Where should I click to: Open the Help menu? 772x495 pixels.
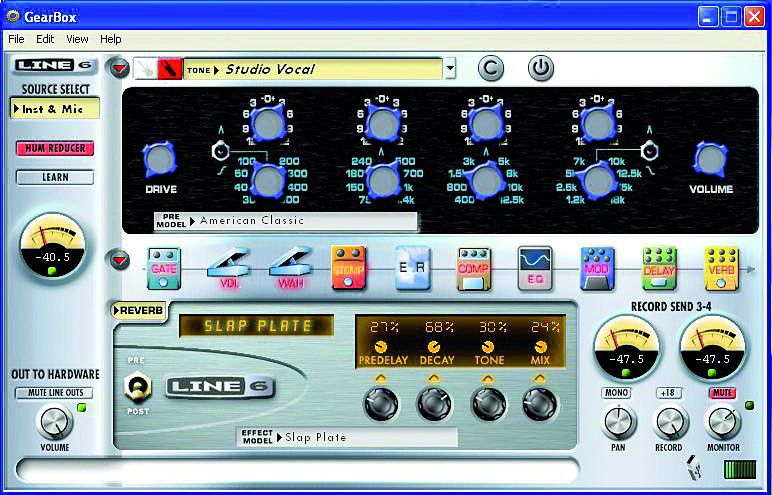coord(111,39)
